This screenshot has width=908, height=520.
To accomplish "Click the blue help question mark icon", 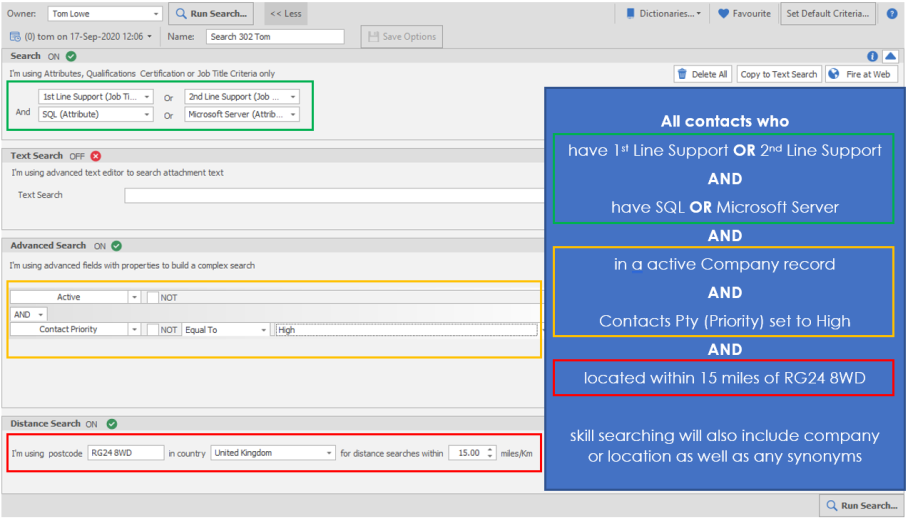I will pos(892,14).
